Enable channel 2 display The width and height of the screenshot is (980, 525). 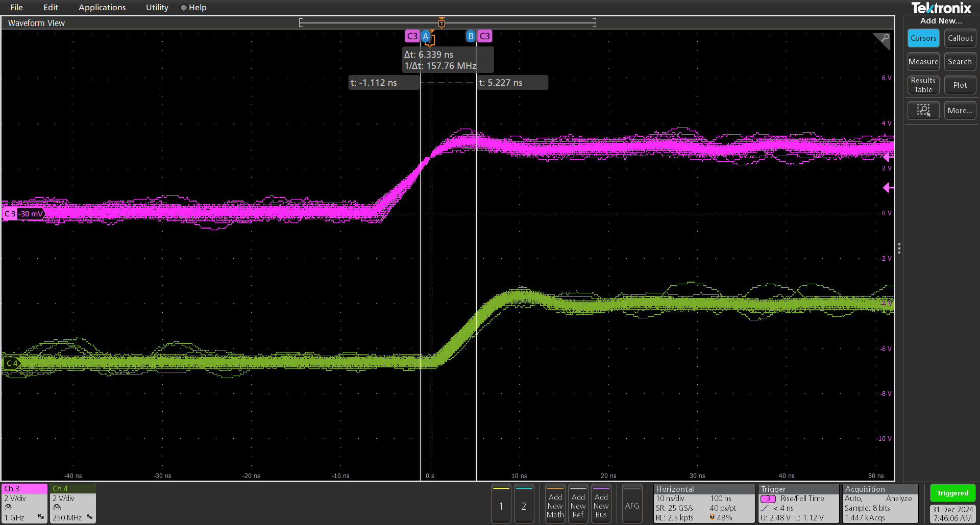(524, 505)
